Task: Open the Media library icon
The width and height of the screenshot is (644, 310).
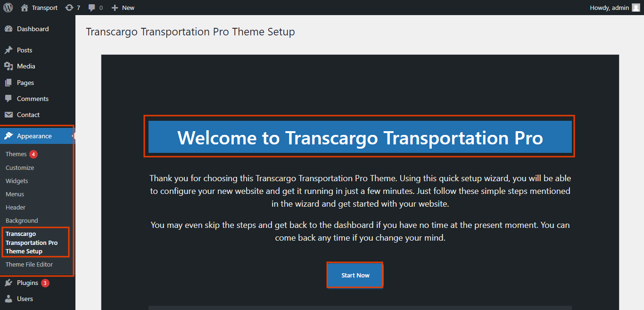Action: tap(8, 66)
